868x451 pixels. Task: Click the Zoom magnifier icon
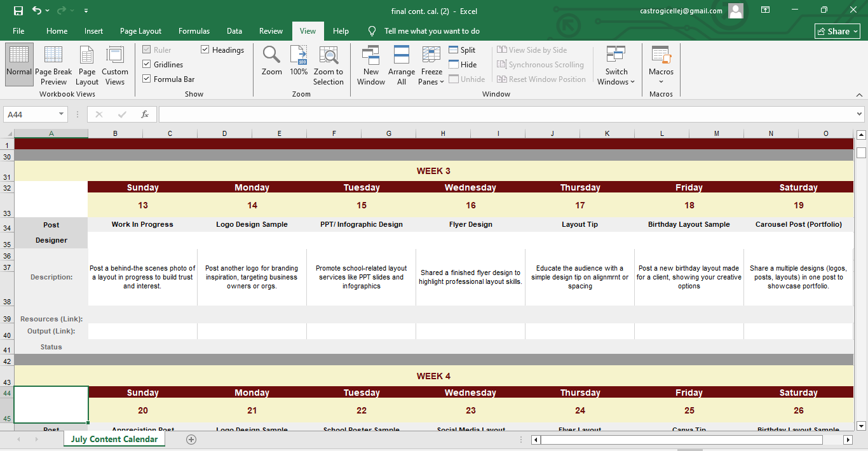(x=272, y=61)
